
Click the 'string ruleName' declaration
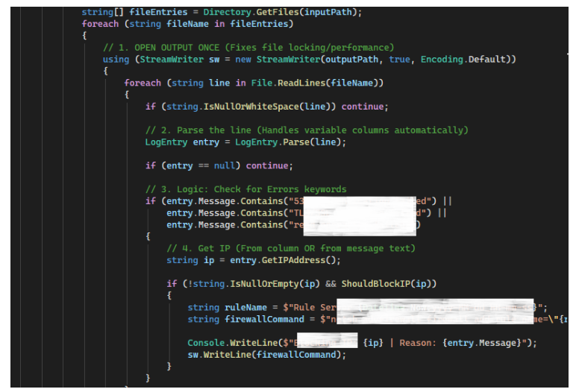point(228,308)
